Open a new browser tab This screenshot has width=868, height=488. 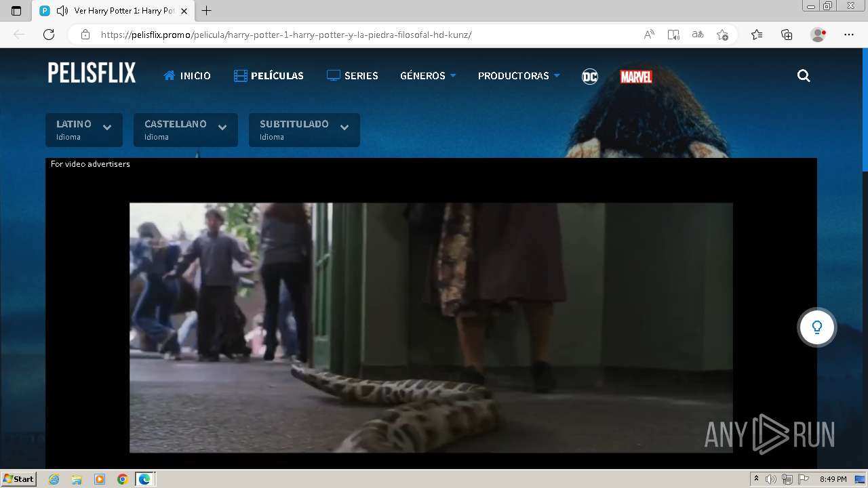point(207,11)
